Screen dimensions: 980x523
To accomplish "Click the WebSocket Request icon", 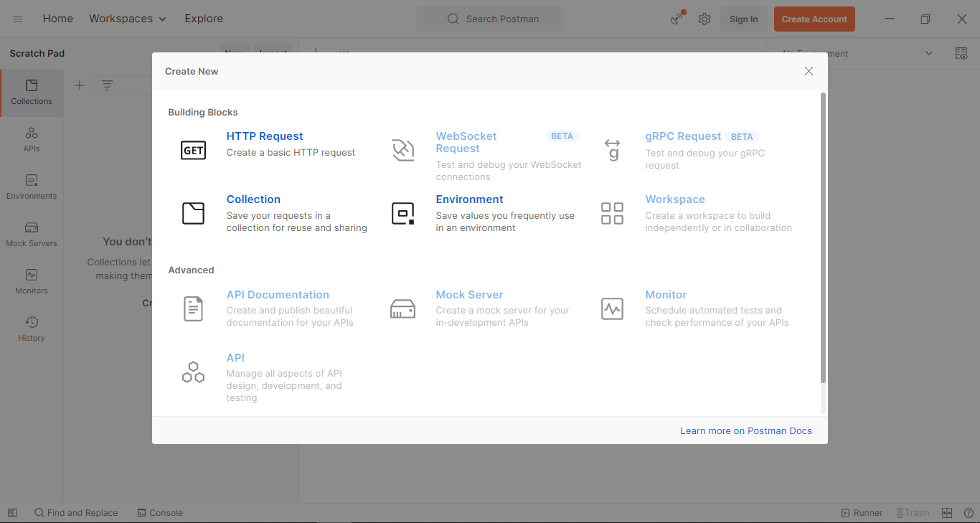I will click(402, 150).
